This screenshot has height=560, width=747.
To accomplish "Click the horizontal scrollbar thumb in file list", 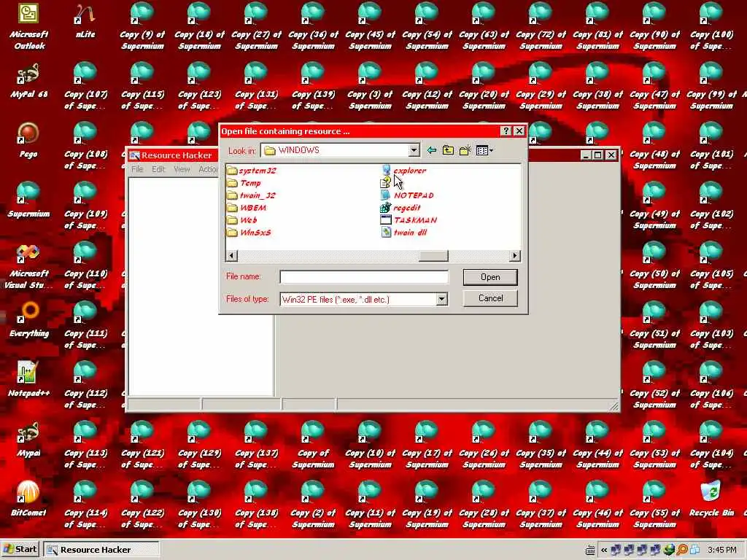I will [x=433, y=256].
